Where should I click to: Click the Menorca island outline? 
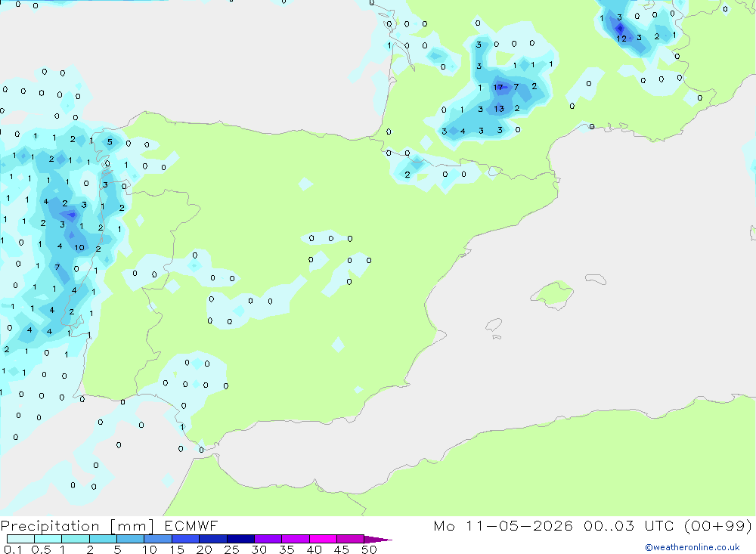pyautogui.click(x=596, y=279)
